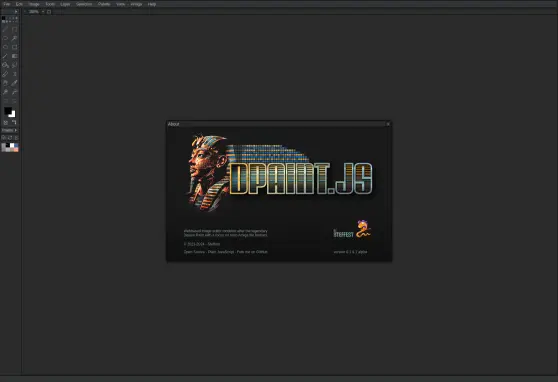
Task: Open the Amiga menu
Action: coord(136,4)
